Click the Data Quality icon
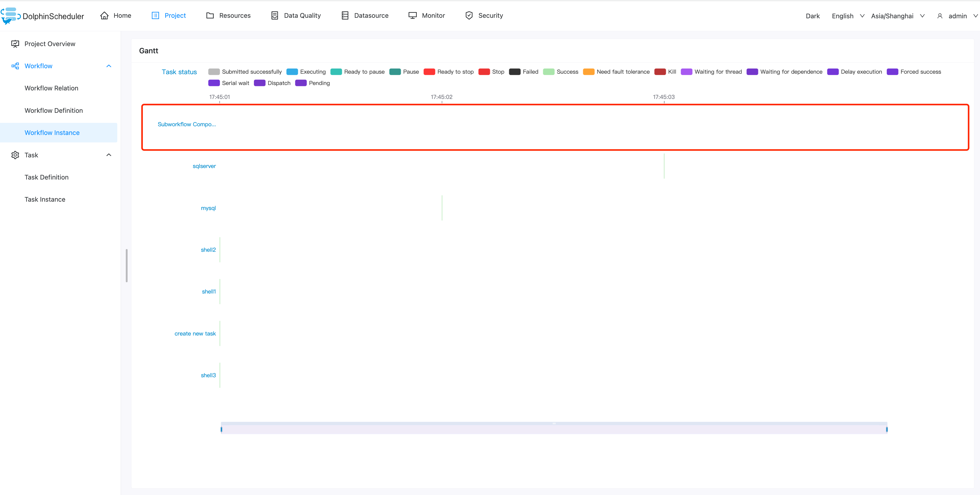This screenshot has height=495, width=980. click(275, 16)
